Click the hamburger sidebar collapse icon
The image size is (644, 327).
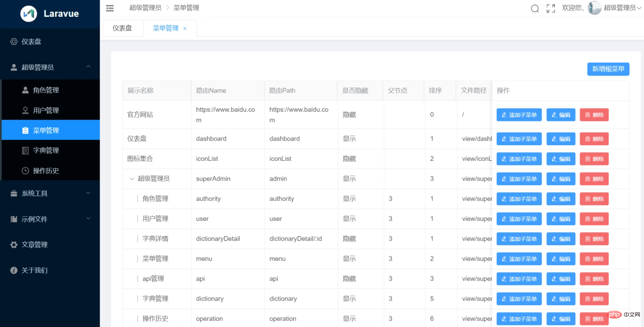tap(110, 8)
